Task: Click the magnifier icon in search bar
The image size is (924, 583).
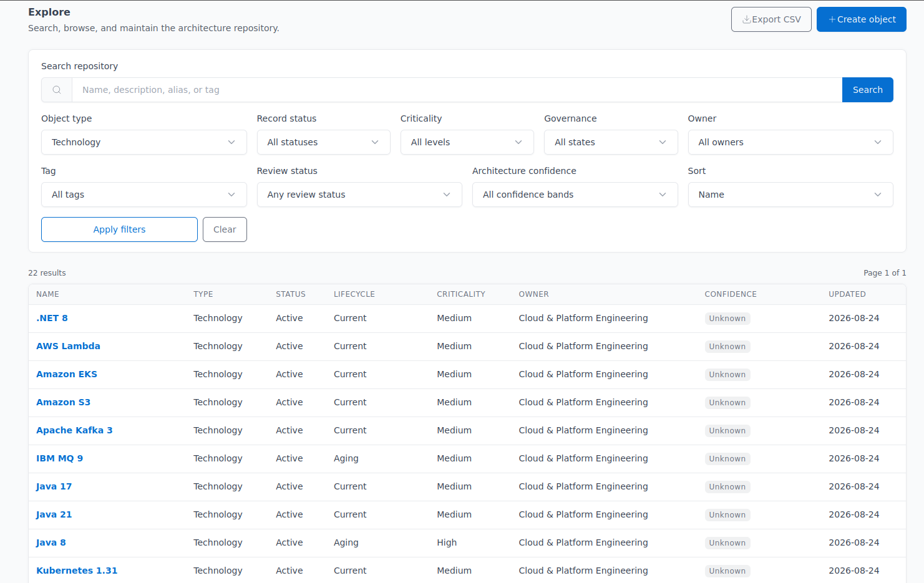Action: (57, 90)
